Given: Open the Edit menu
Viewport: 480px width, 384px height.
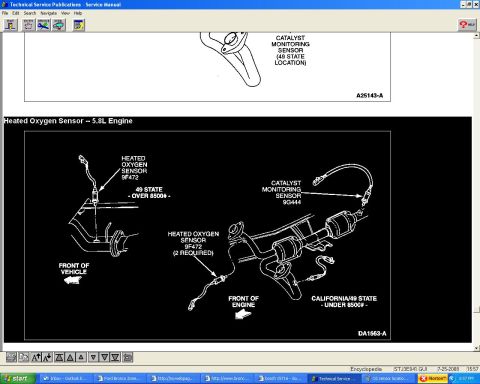Looking at the screenshot, I should tap(16, 13).
